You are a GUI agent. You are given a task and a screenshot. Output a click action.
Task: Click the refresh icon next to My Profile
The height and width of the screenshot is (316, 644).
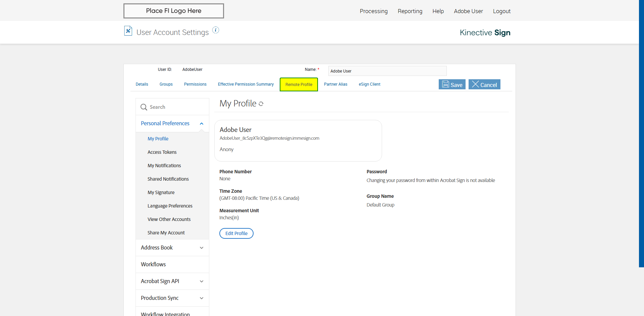click(261, 104)
